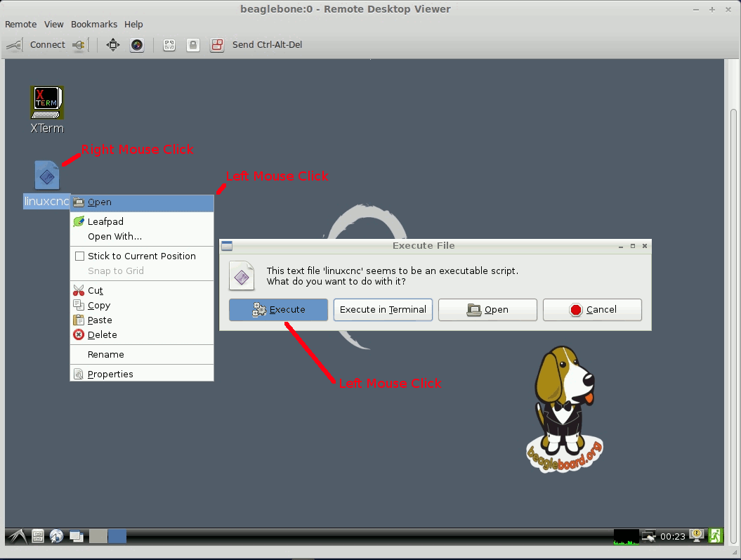Image resolution: width=741 pixels, height=560 pixels.
Task: Click the Cancel button
Action: pyautogui.click(x=592, y=310)
